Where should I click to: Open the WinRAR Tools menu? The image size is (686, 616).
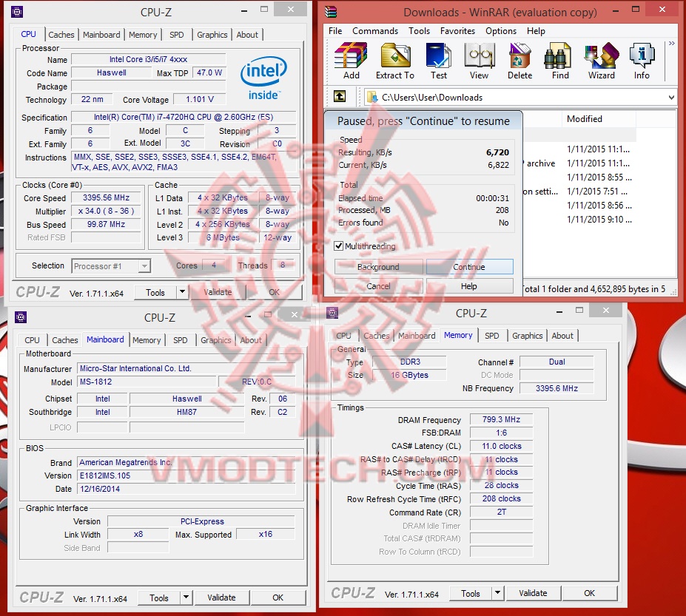pos(419,31)
